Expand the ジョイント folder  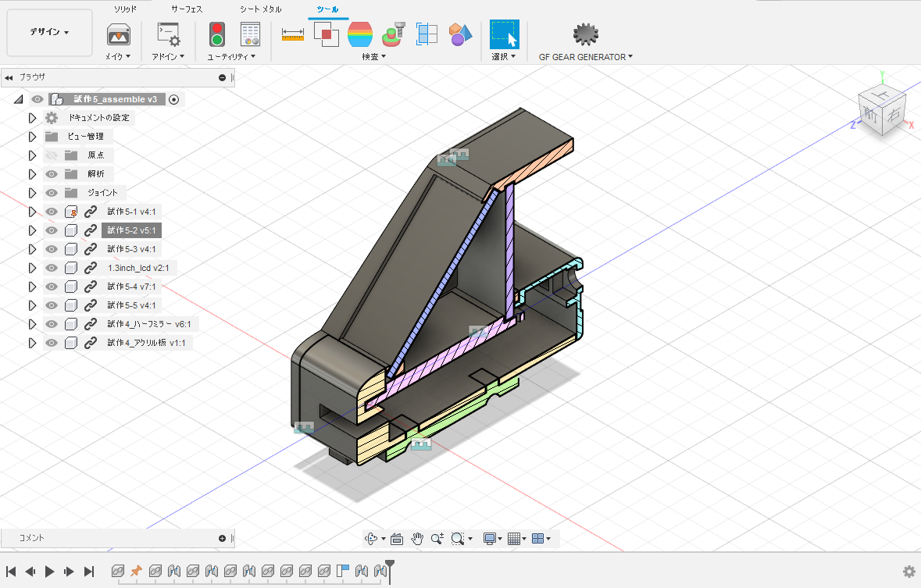click(x=32, y=193)
